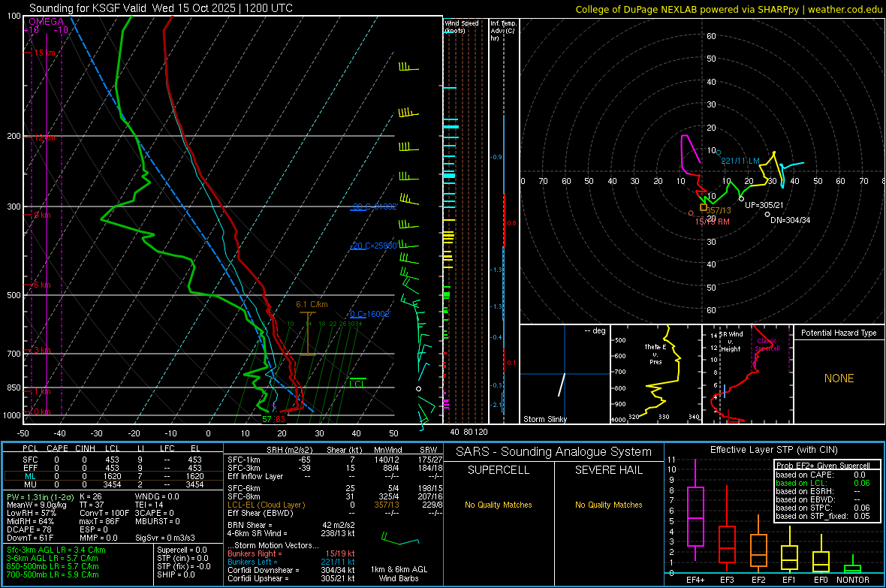Select the "12 km" height marker
Screen dimensions: 886x588
tap(45, 137)
